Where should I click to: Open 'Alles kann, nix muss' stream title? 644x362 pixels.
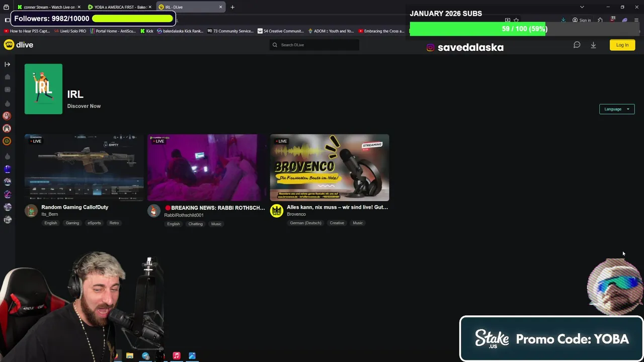coord(337,207)
